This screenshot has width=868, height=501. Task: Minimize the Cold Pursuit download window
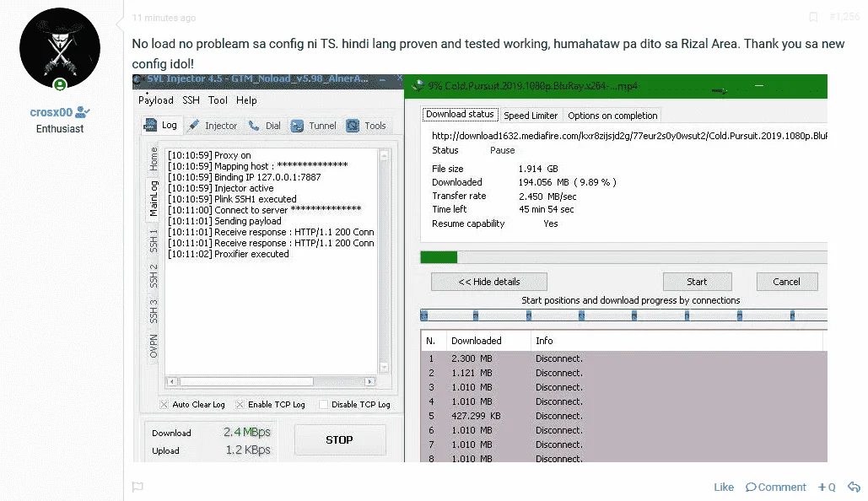[759, 85]
